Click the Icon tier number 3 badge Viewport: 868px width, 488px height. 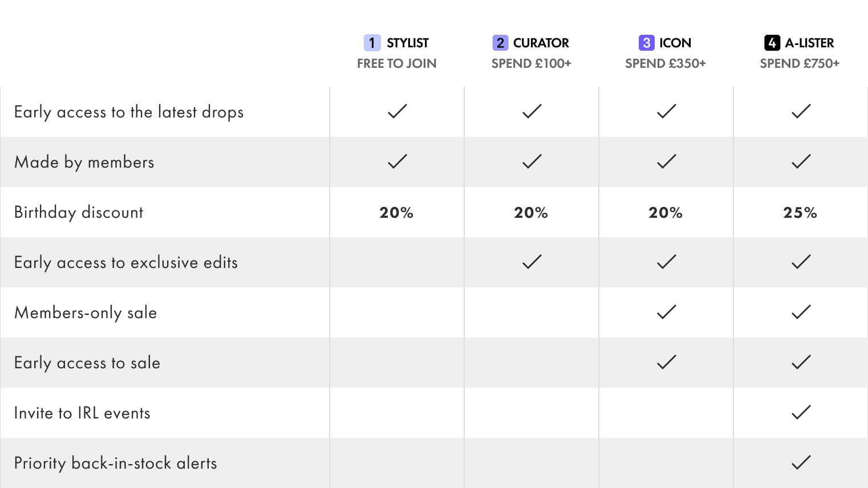coord(646,43)
